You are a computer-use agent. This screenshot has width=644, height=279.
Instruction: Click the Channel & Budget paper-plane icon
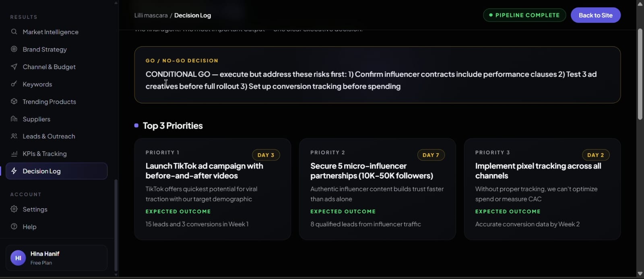(x=14, y=67)
